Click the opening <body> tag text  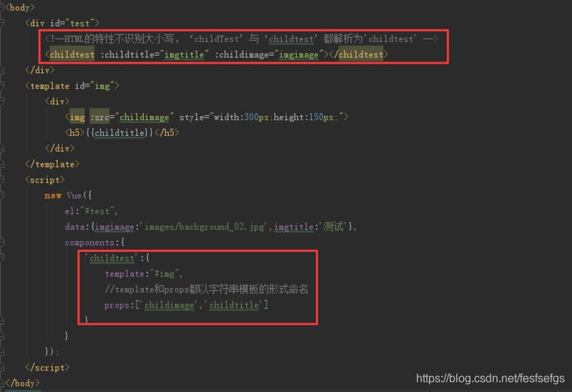point(20,7)
